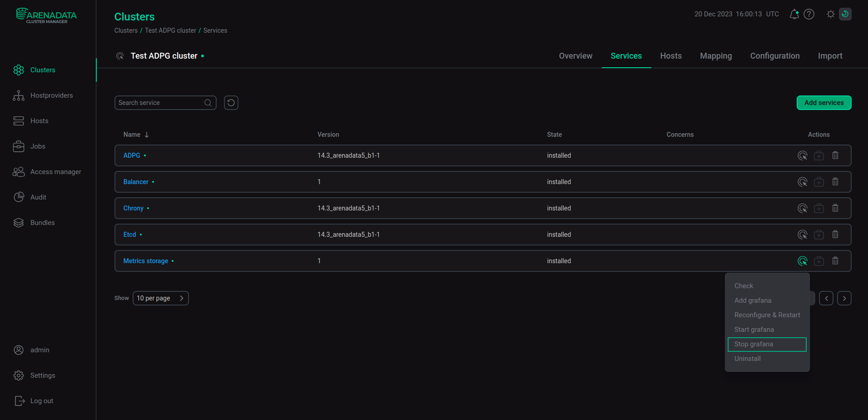The height and width of the screenshot is (420, 868).
Task: Delete the Metrics storage service
Action: [x=835, y=261]
